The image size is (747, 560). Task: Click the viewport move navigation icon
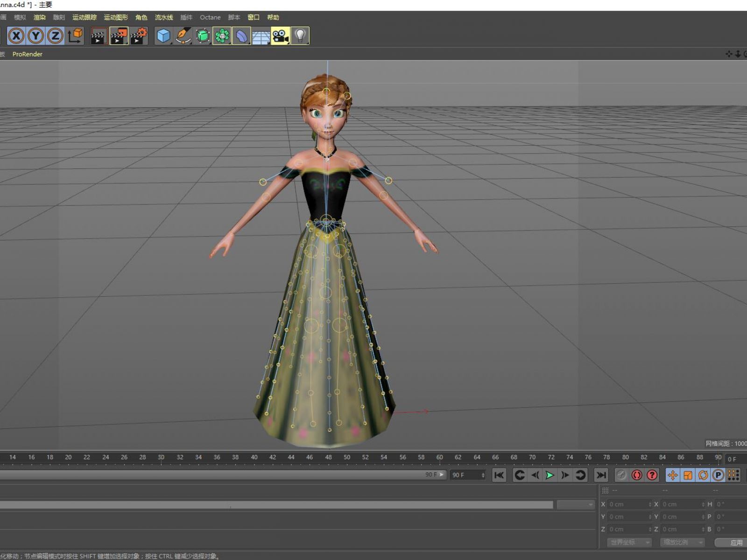click(x=729, y=54)
